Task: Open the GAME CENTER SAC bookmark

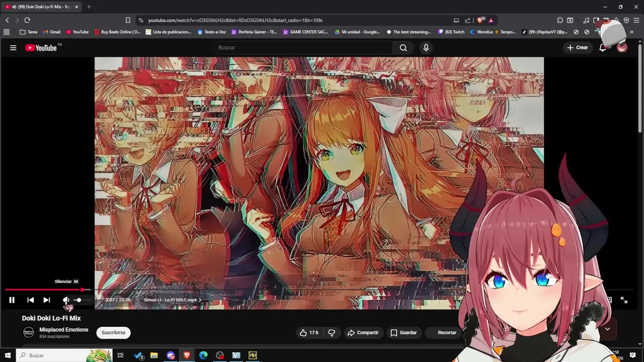Action: (305, 32)
